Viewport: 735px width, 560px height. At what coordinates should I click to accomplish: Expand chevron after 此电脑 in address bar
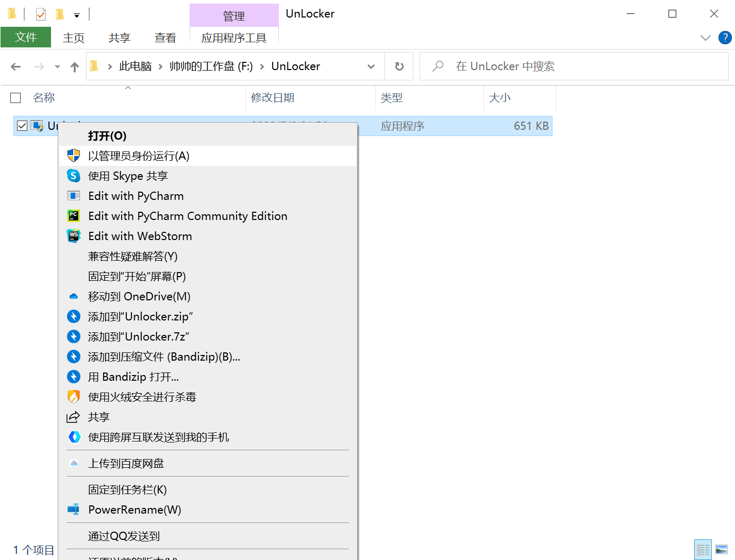click(161, 66)
